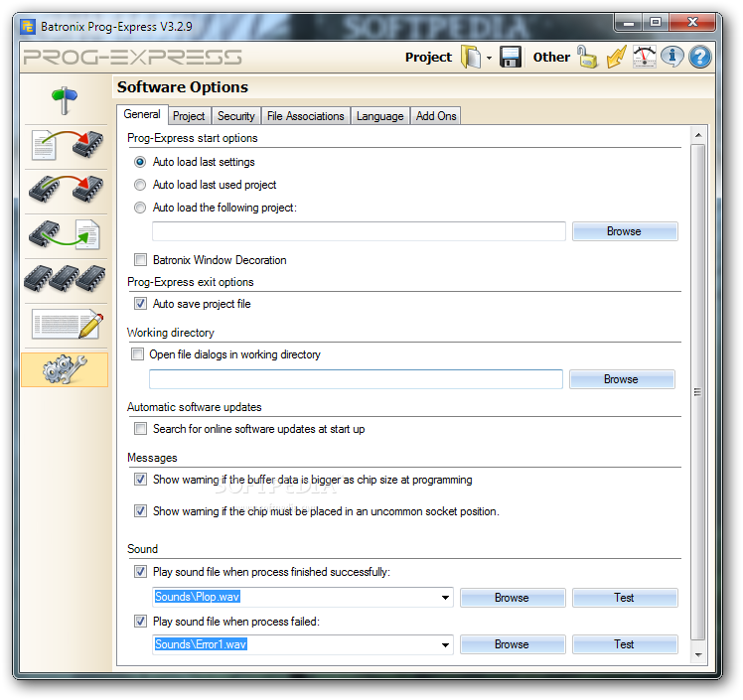
Task: Click the padlock icon next to Other
Action: click(587, 57)
